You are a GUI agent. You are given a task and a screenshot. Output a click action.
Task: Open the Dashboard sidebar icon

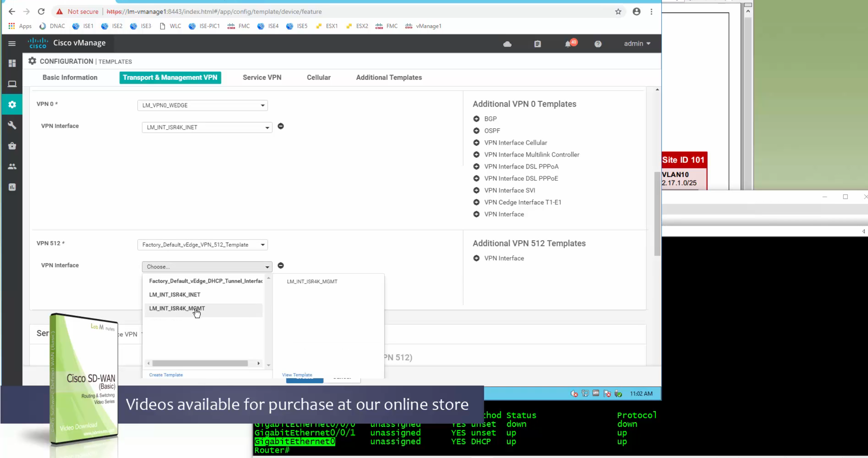[x=12, y=63]
